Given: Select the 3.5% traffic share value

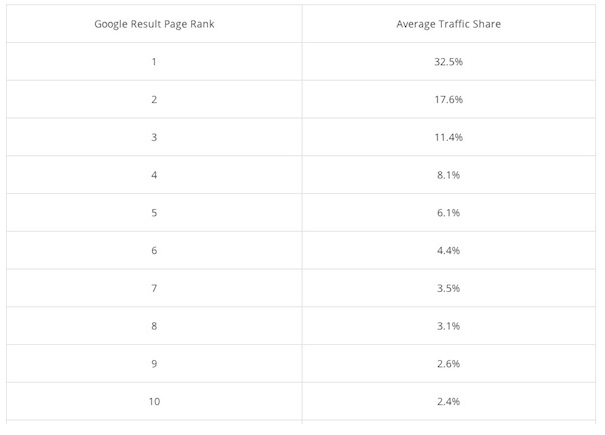Looking at the screenshot, I should [x=448, y=288].
